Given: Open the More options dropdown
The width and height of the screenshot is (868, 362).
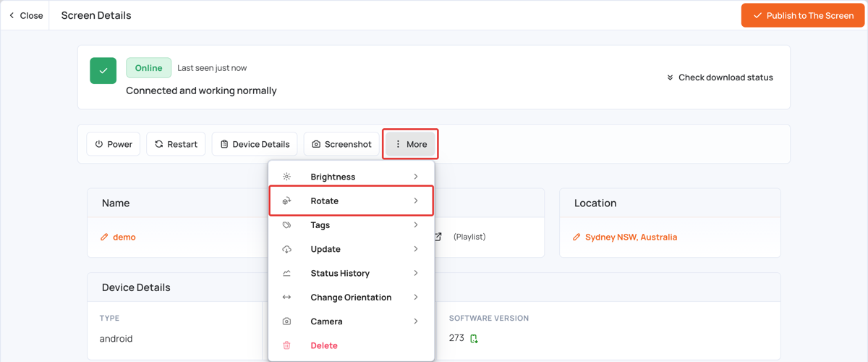Looking at the screenshot, I should (410, 144).
